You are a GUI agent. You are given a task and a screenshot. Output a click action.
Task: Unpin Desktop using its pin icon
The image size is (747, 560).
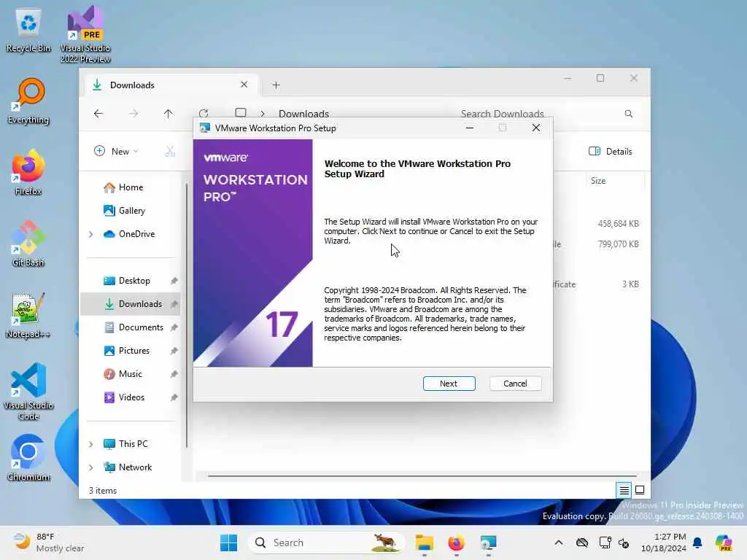click(x=174, y=281)
